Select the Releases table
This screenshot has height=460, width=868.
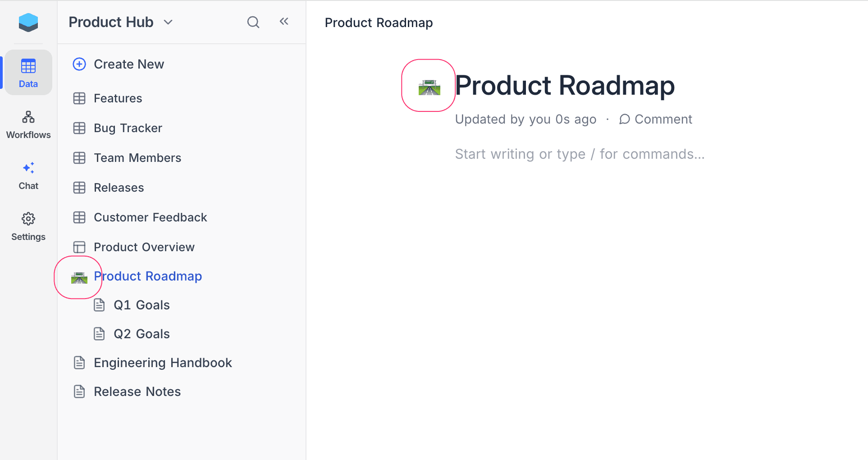point(119,187)
